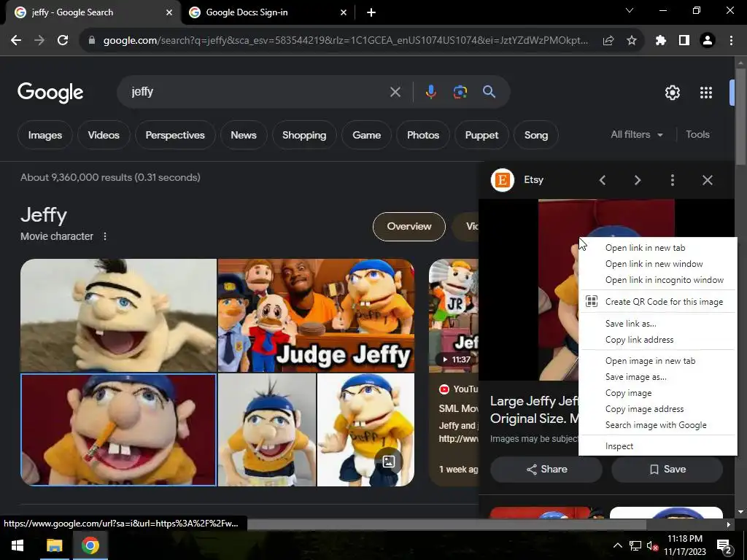Open the muted volume tray icon
The width and height of the screenshot is (747, 560).
[652, 545]
